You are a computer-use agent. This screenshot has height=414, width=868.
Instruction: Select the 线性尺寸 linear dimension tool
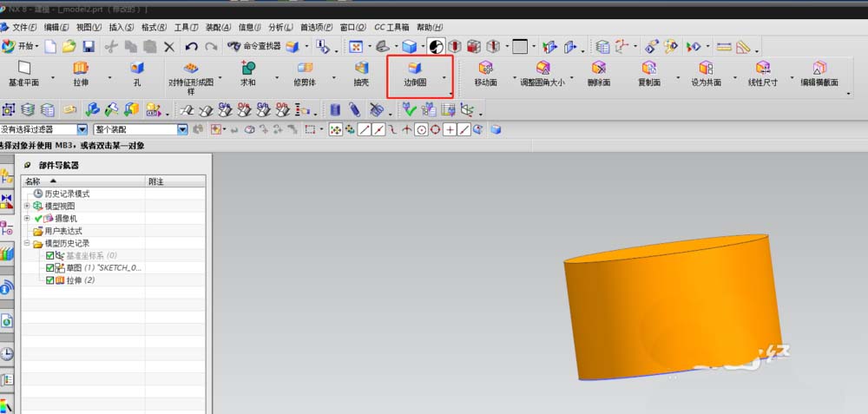(x=763, y=75)
